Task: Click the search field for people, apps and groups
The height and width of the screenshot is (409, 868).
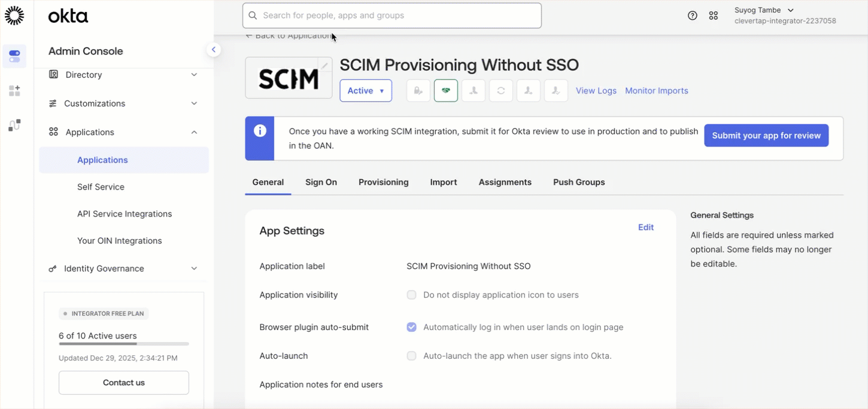Action: [x=392, y=16]
